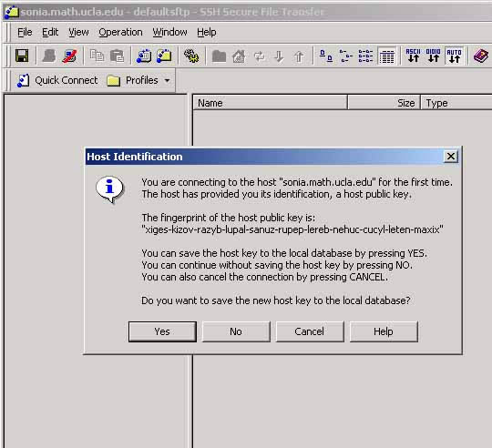Open the Settings gears icon

point(191,56)
